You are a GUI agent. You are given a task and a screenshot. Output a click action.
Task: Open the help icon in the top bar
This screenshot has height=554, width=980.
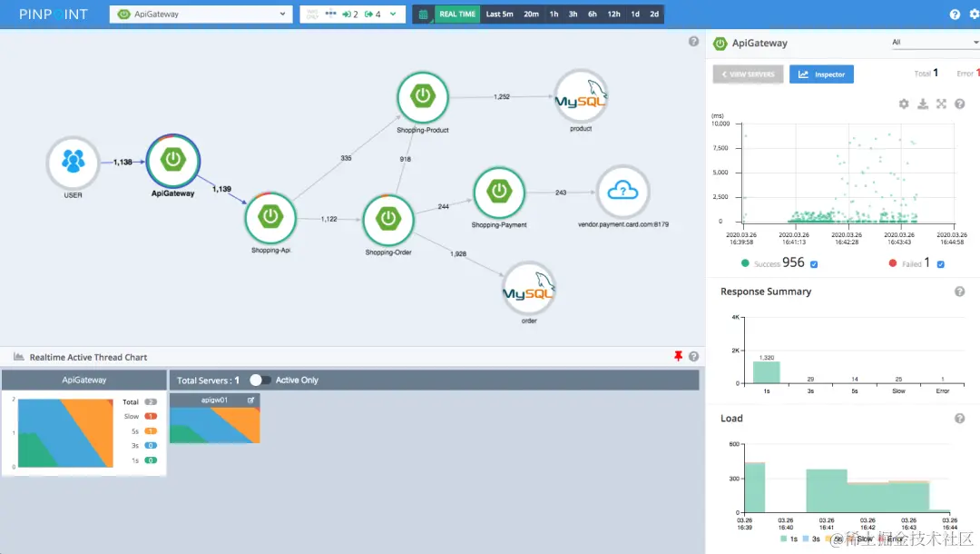tap(955, 15)
